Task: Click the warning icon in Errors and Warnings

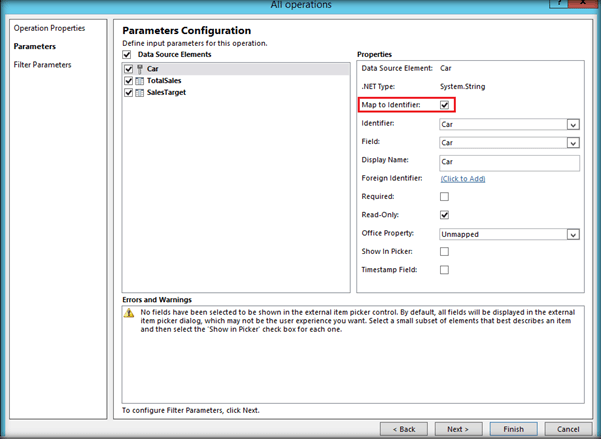Action: pyautogui.click(x=129, y=313)
